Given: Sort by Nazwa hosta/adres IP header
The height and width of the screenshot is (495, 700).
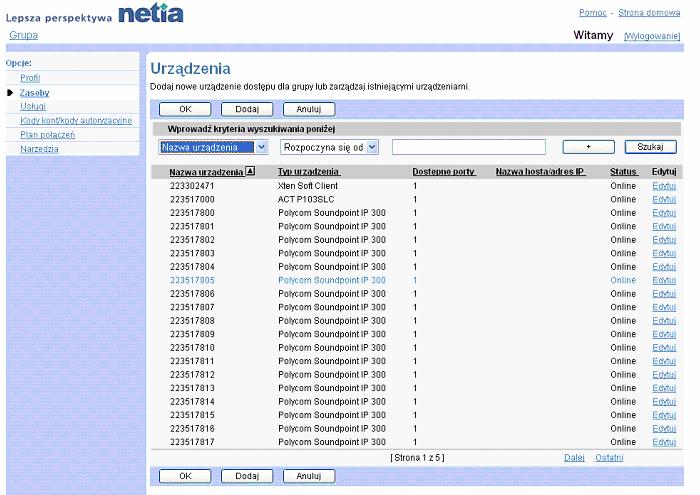Looking at the screenshot, I should pos(540,172).
